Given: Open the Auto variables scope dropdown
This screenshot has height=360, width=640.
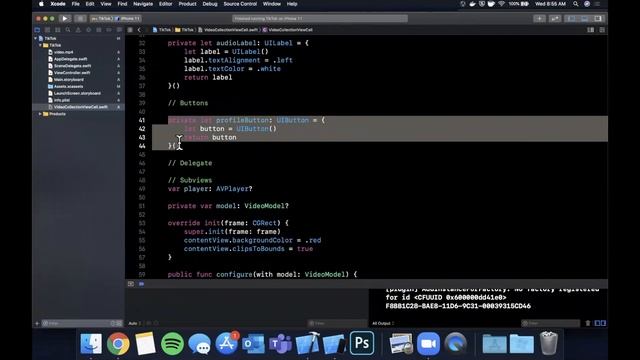Looking at the screenshot, I should [134, 323].
